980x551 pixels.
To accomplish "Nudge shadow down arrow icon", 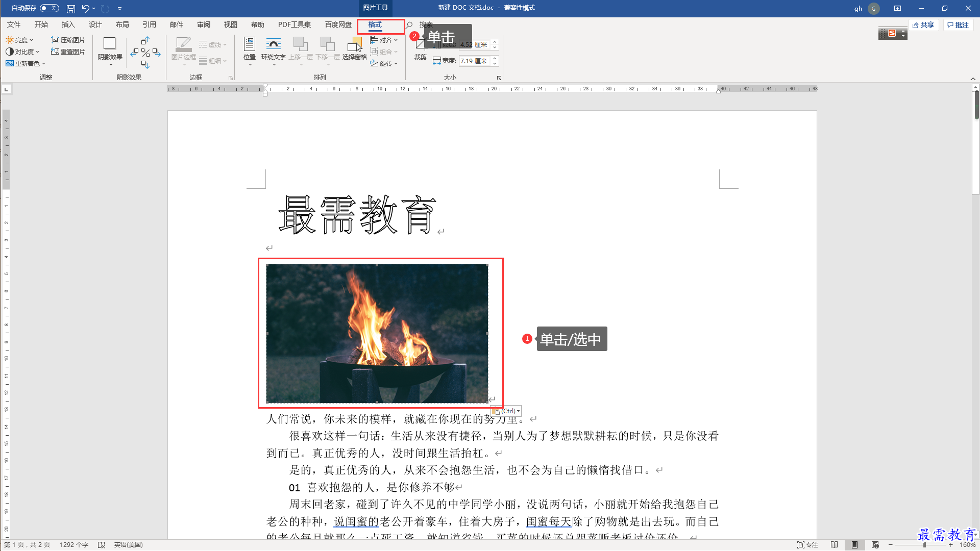I will (145, 64).
